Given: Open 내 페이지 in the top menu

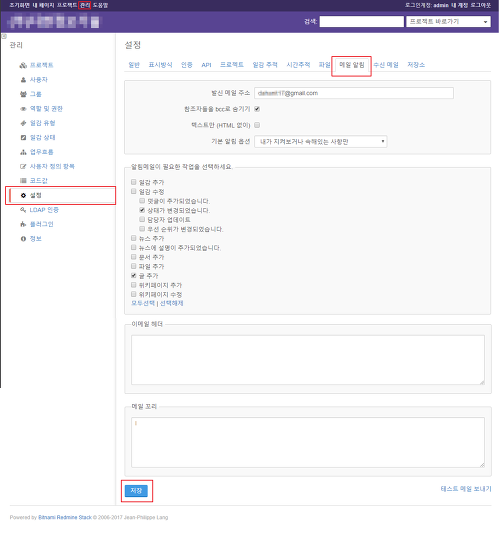Looking at the screenshot, I should [43, 5].
